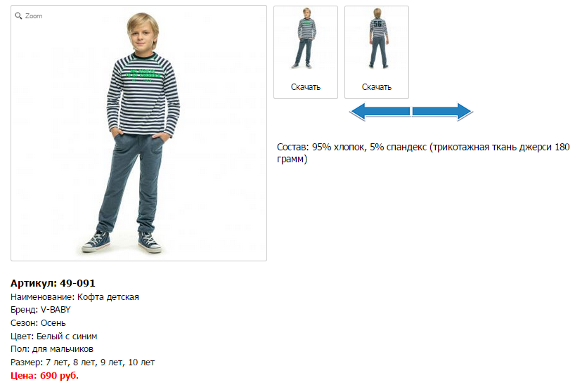Click the Zoom label on product photo
Viewport: 575px width, 392px height.
(x=34, y=16)
